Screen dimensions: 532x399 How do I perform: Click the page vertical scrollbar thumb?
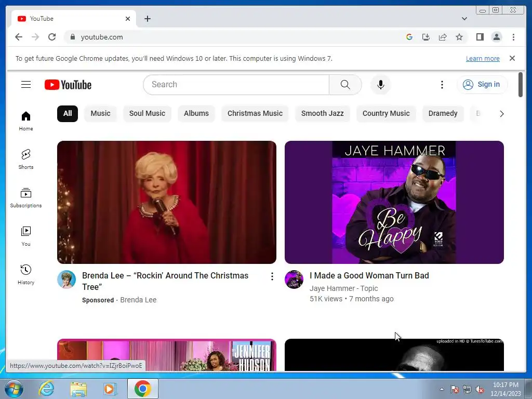(521, 85)
